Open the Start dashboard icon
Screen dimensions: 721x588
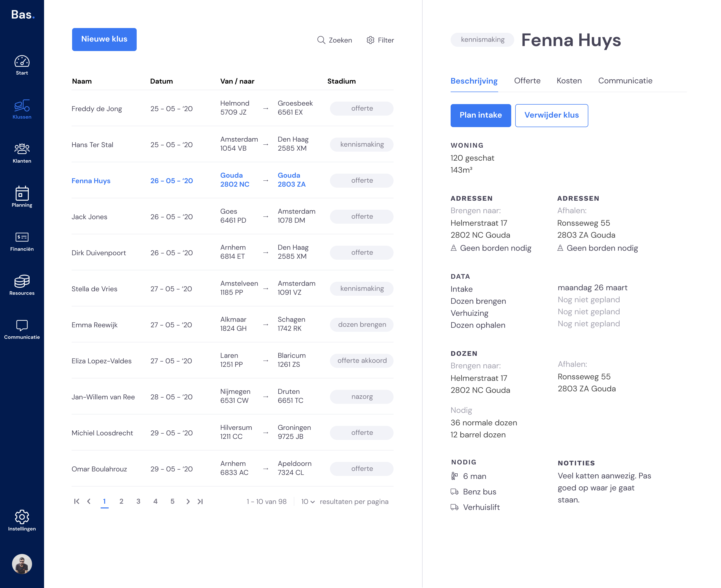[x=22, y=62]
